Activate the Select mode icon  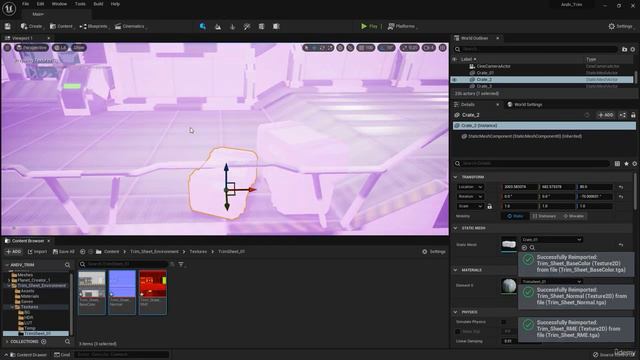pyautogui.click(x=203, y=26)
